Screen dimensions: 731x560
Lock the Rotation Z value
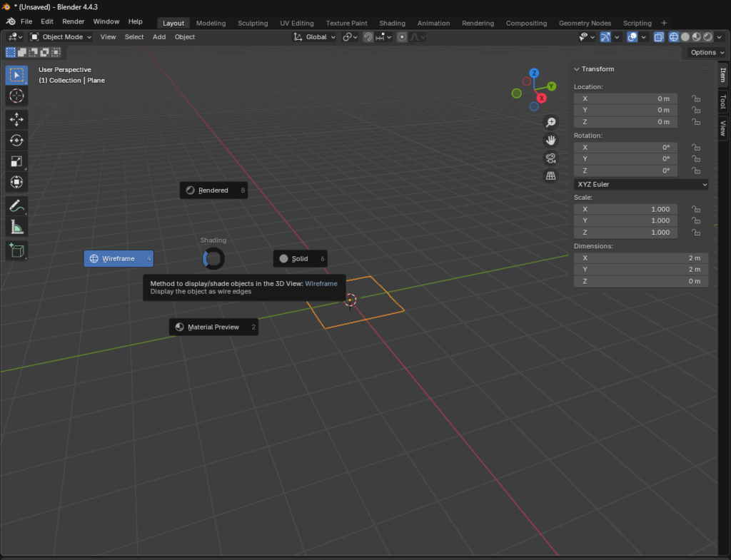[x=696, y=171]
